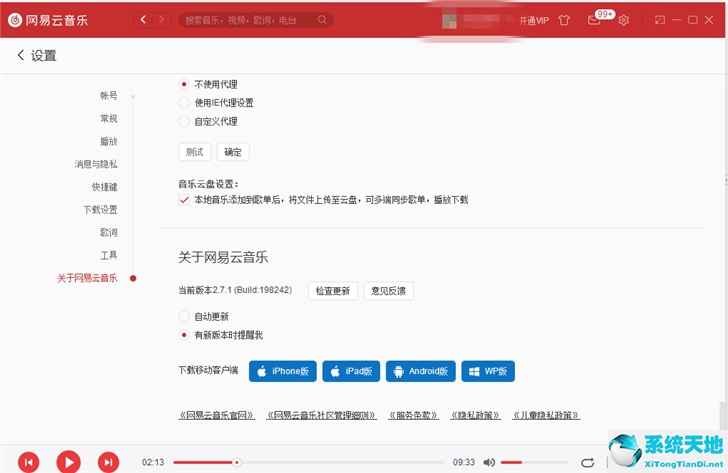The width and height of the screenshot is (728, 473).
Task: Go forward with the navigation right arrow
Action: pos(161,19)
